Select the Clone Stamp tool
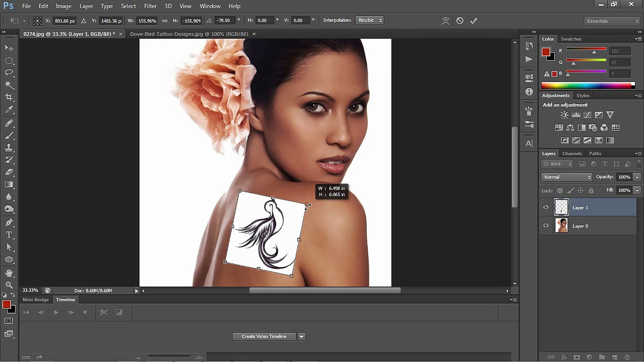 coord(9,148)
